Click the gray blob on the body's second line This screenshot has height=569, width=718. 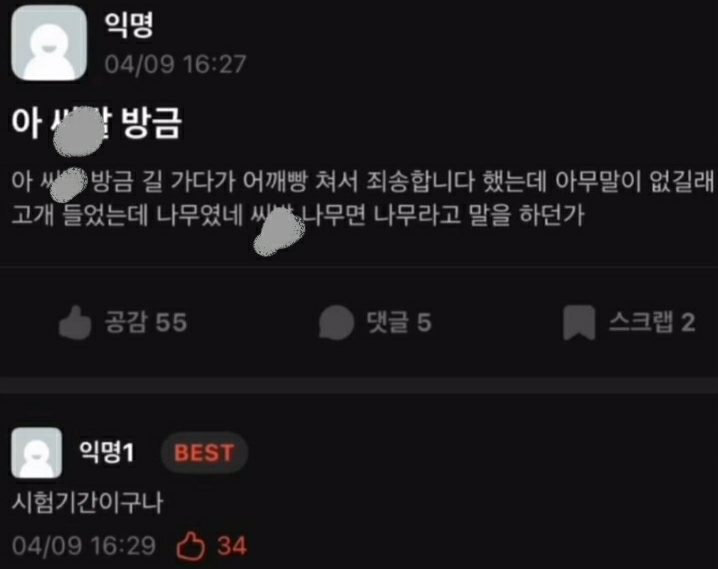pyautogui.click(x=279, y=232)
